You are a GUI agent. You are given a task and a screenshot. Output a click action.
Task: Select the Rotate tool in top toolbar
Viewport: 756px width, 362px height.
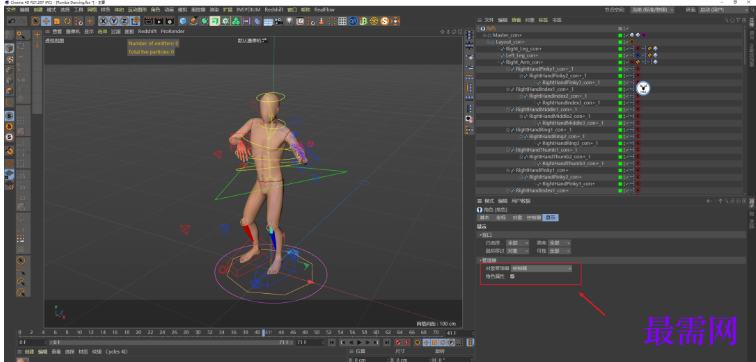68,21
